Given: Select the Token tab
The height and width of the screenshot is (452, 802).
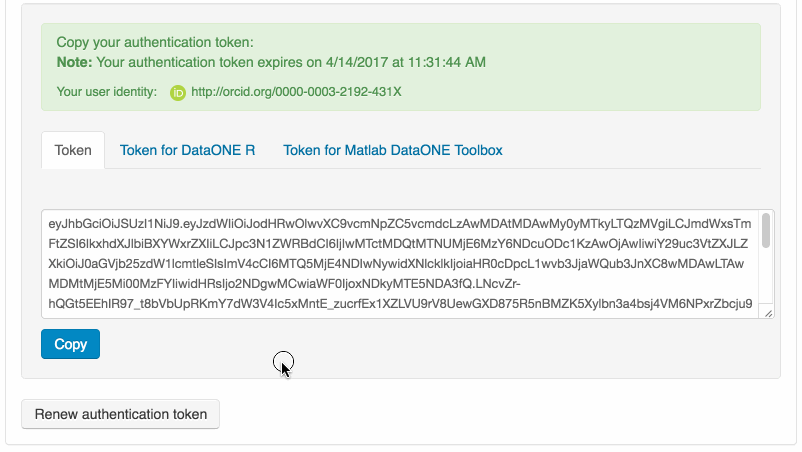Looking at the screenshot, I should tap(73, 150).
